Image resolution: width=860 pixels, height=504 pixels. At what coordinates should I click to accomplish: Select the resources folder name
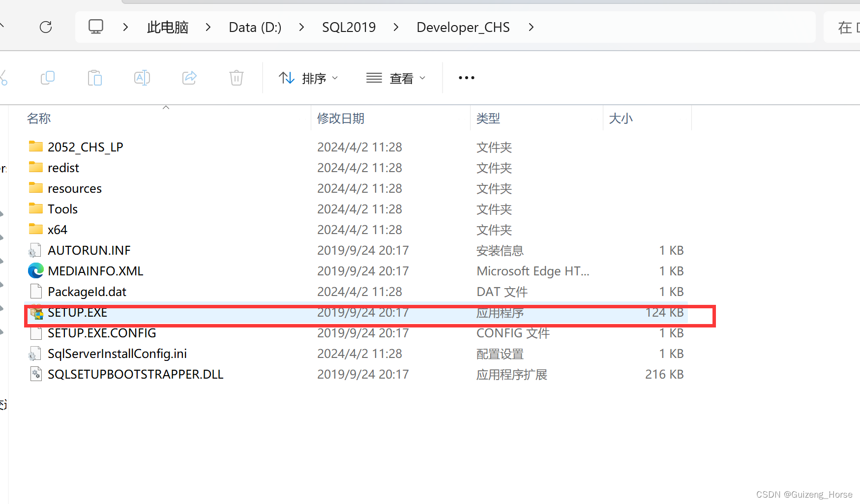tap(75, 188)
